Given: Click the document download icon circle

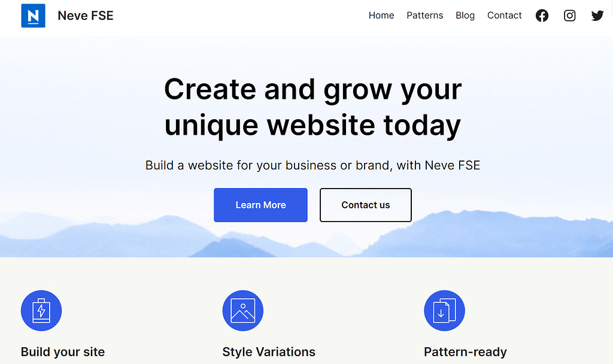Looking at the screenshot, I should coord(445,311).
